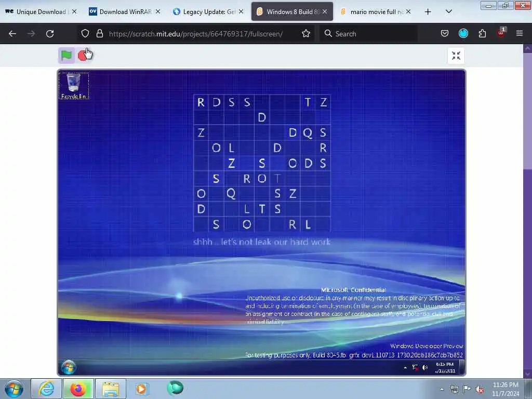Open the extensions puzzle icon
Viewport: 532px width, 399px height.
pyautogui.click(x=482, y=33)
